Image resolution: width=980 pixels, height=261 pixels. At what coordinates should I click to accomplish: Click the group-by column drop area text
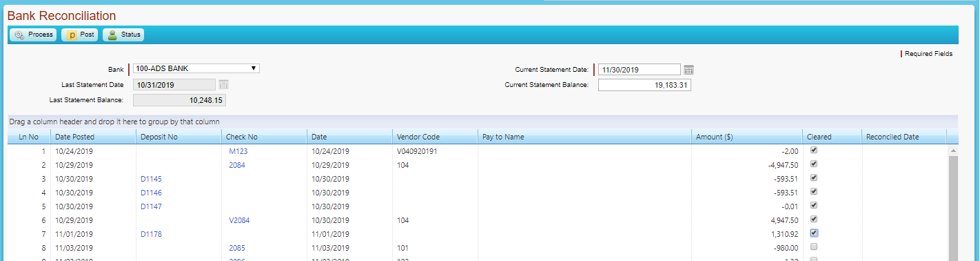tap(114, 122)
